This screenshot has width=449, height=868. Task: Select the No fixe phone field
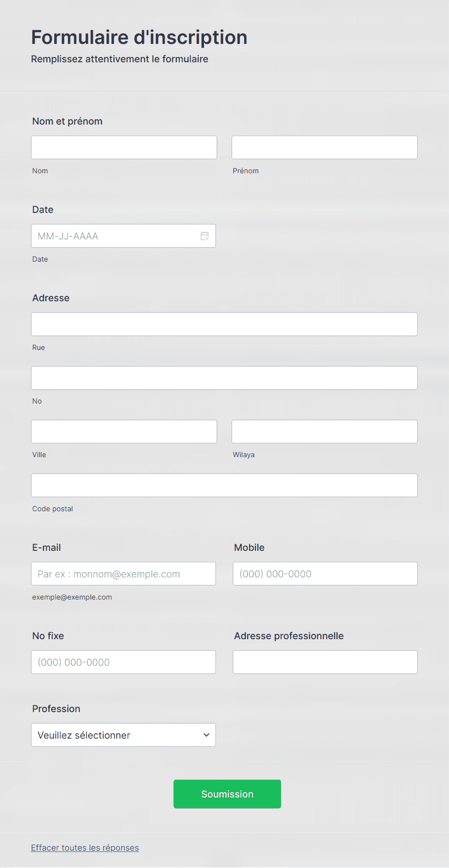tap(124, 662)
